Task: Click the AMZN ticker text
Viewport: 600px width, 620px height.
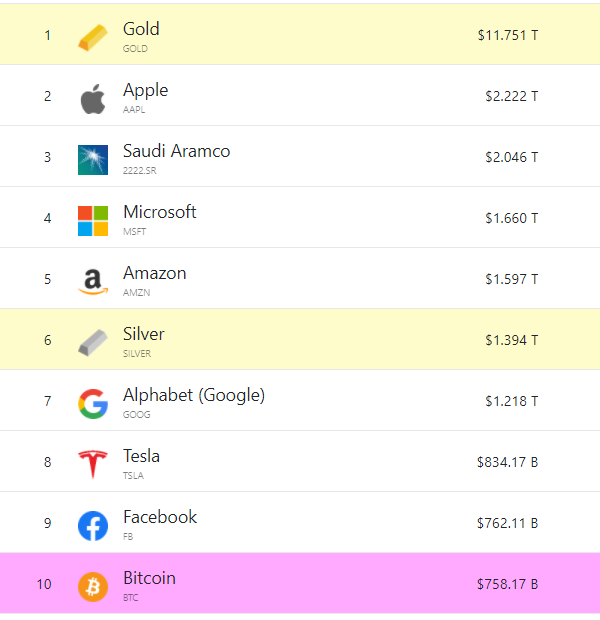Action: [136, 293]
